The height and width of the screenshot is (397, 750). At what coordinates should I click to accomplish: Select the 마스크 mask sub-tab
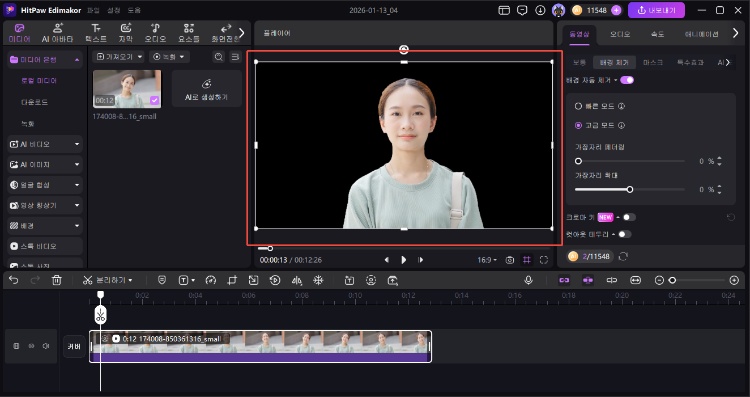653,63
